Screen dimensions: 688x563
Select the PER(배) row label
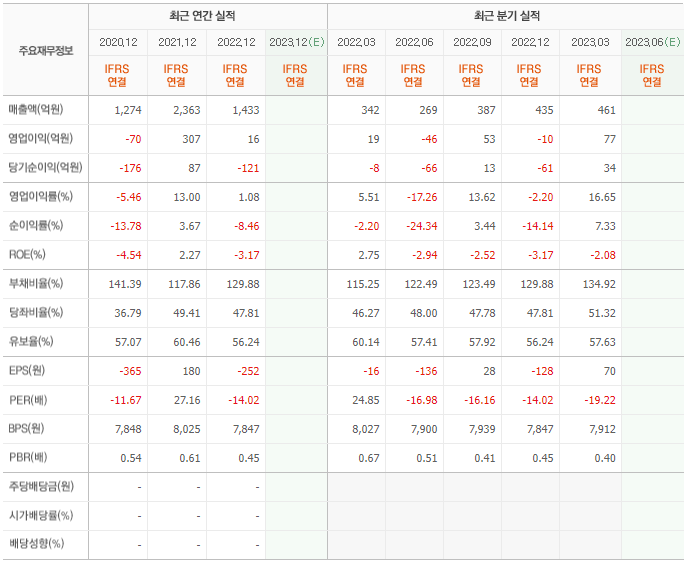point(28,400)
